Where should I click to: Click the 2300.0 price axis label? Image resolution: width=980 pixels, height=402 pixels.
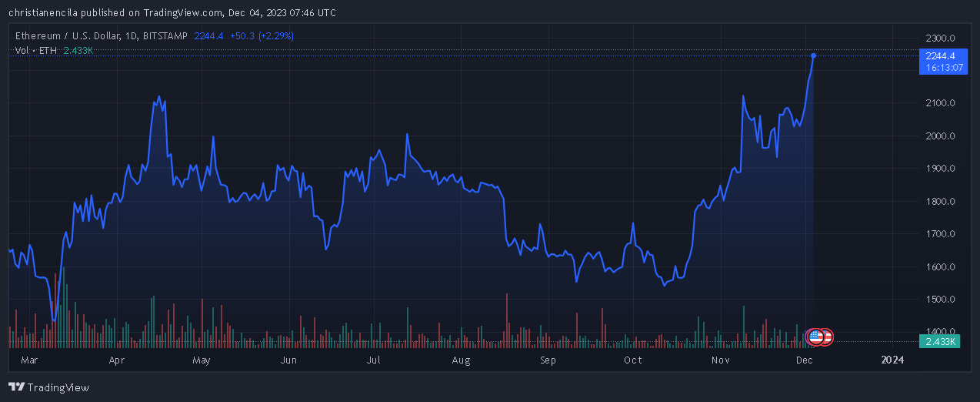940,38
